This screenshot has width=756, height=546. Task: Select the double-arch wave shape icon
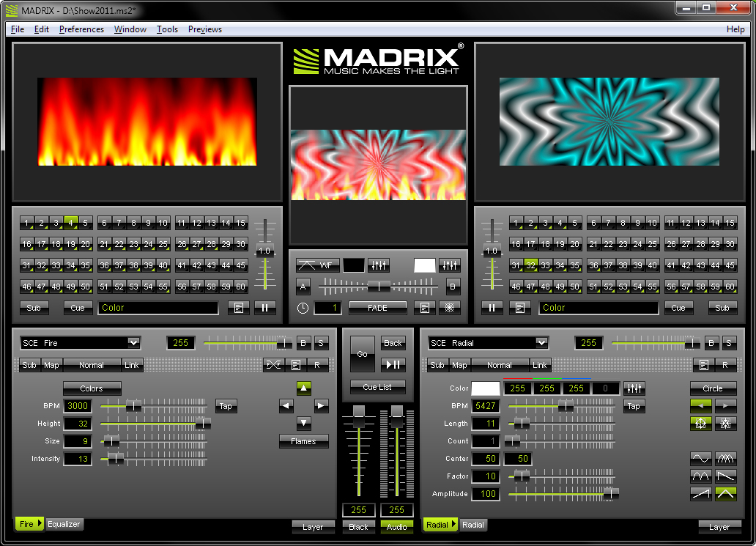tap(700, 476)
